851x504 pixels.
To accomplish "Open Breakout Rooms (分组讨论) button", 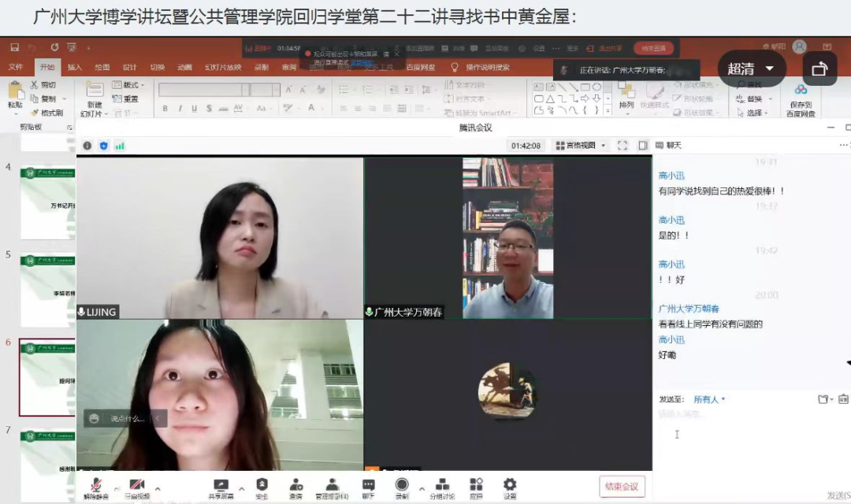I will (442, 488).
